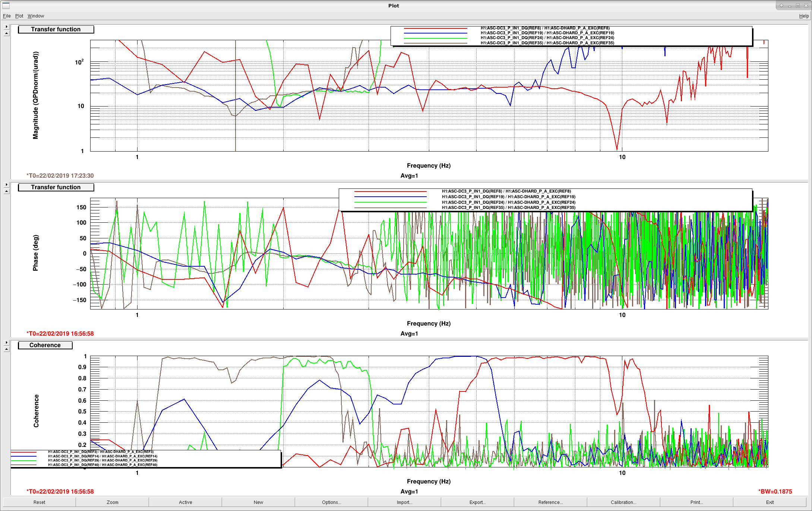The image size is (812, 511).
Task: Click the Calibration... button
Action: (623, 502)
